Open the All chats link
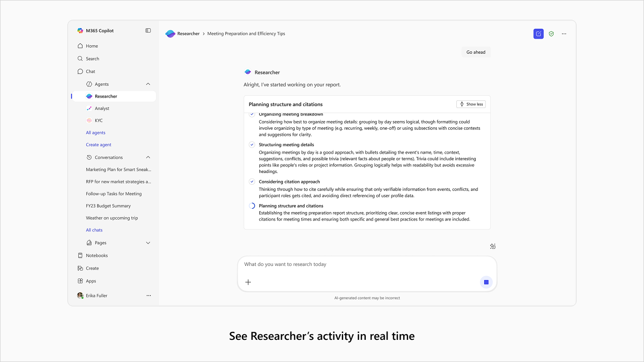Viewport: 644px width, 362px height. click(94, 230)
